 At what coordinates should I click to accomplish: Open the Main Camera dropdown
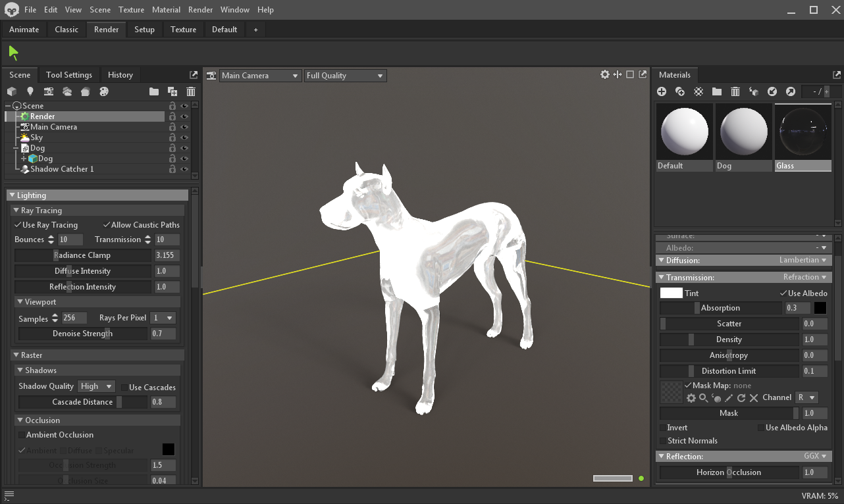260,76
